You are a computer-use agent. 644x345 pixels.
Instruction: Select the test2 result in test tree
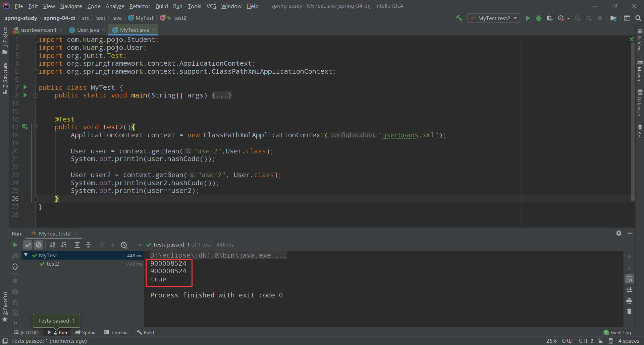[53, 264]
